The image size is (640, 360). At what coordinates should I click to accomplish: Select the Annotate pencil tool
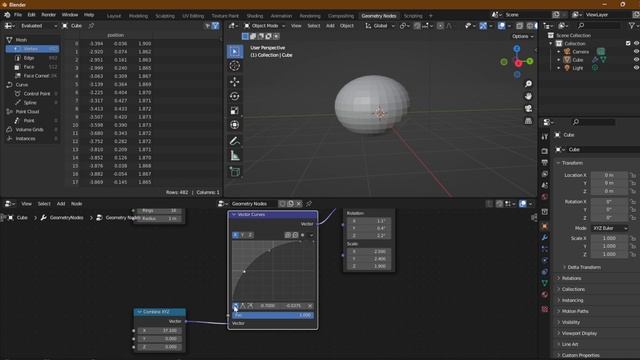click(x=235, y=141)
